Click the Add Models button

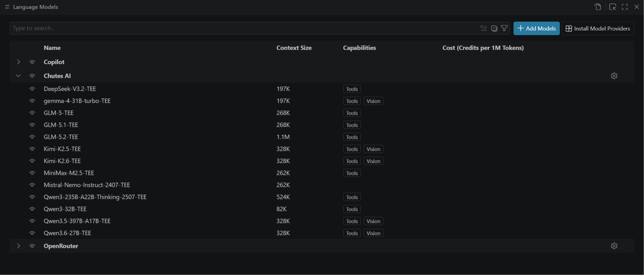coord(537,28)
